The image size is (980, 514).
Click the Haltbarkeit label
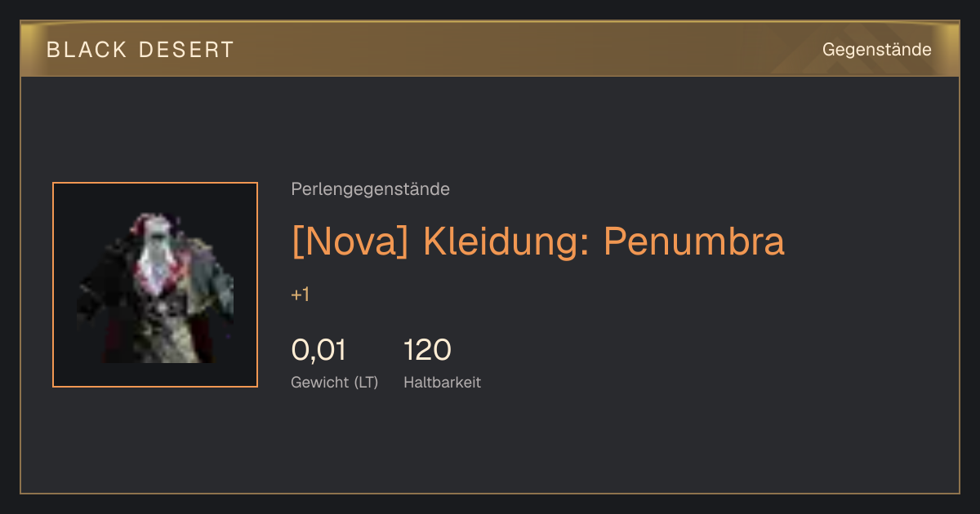[x=442, y=383]
